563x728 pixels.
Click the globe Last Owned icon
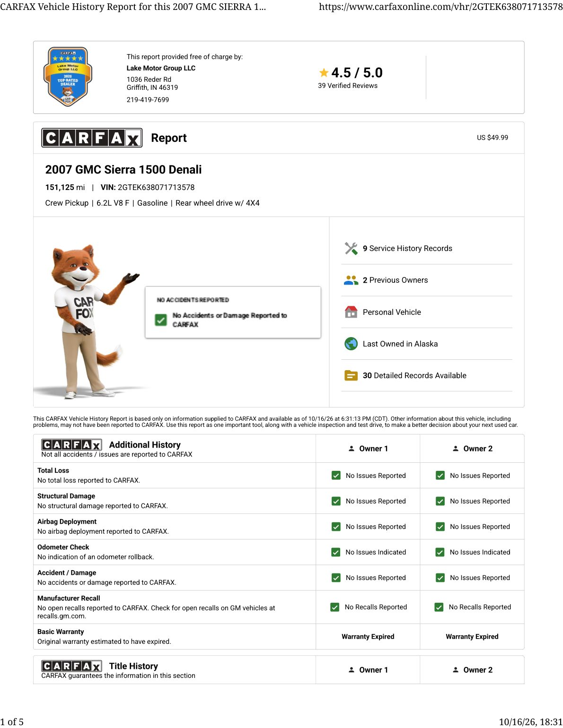click(351, 344)
